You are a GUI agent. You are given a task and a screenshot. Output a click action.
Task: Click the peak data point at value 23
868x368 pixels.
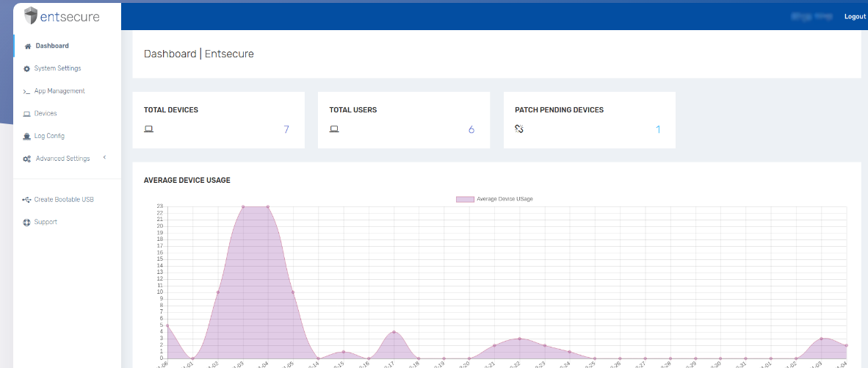pos(243,207)
